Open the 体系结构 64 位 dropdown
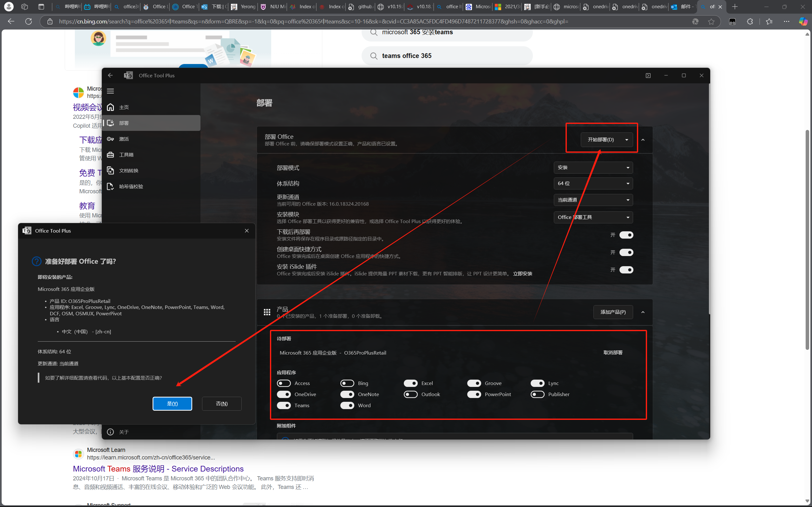The width and height of the screenshot is (812, 507). coord(593,183)
